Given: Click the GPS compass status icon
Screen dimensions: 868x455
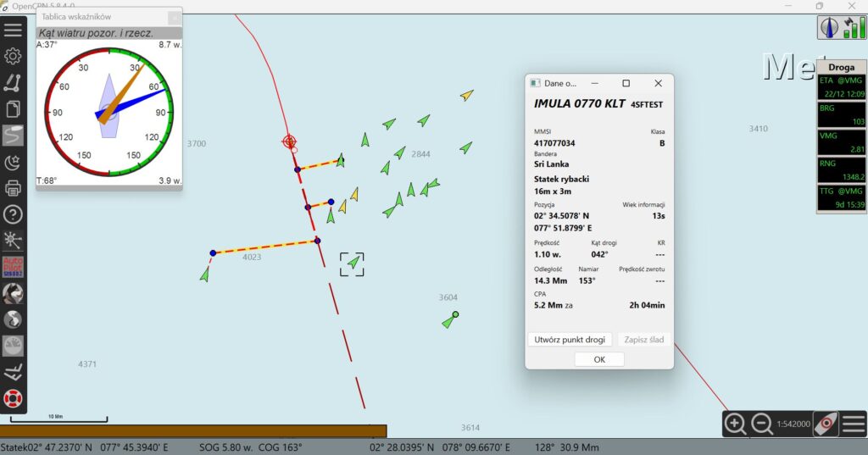Looking at the screenshot, I should pyautogui.click(x=829, y=28).
